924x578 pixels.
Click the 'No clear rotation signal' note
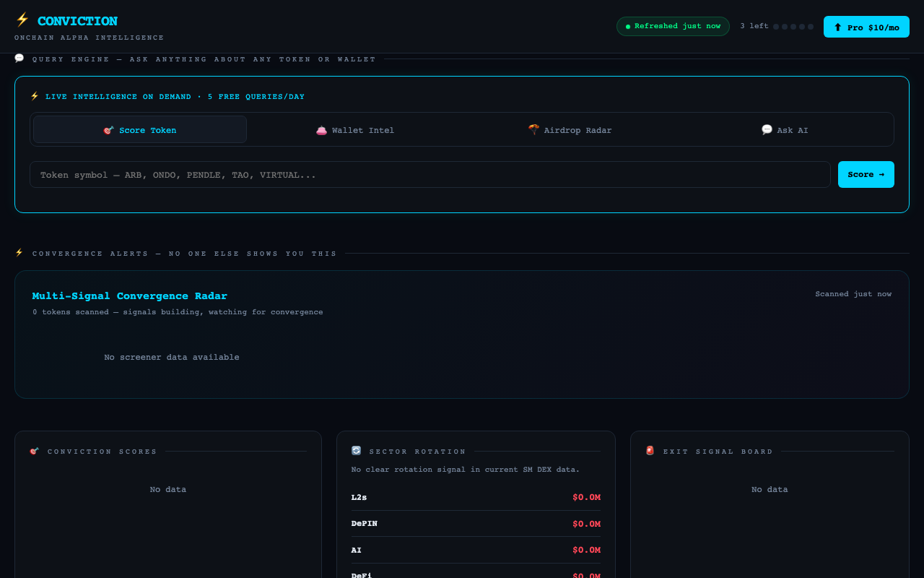point(466,470)
